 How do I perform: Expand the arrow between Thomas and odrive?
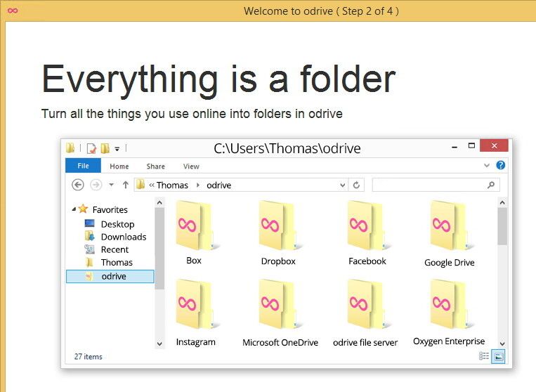[198, 185]
